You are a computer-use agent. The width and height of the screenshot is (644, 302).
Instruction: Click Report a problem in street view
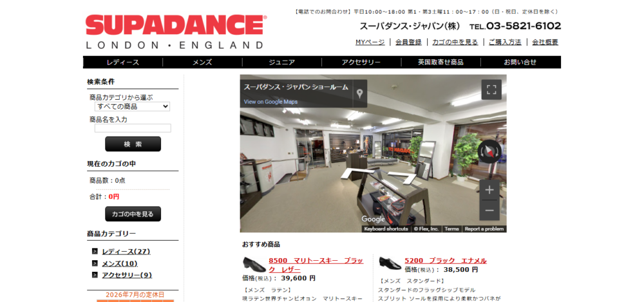[x=484, y=229]
